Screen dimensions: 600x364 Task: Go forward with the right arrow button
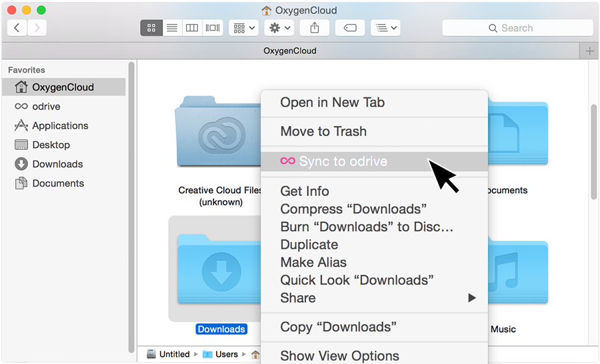[x=37, y=28]
